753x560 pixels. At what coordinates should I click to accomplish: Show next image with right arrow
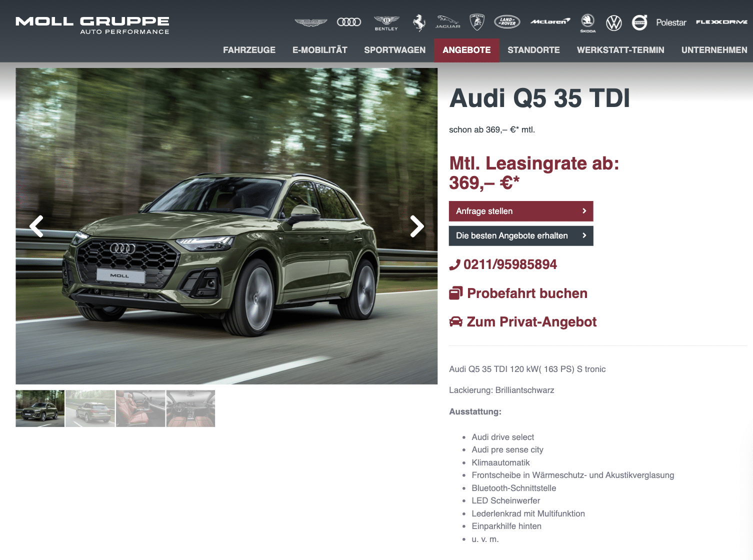417,226
